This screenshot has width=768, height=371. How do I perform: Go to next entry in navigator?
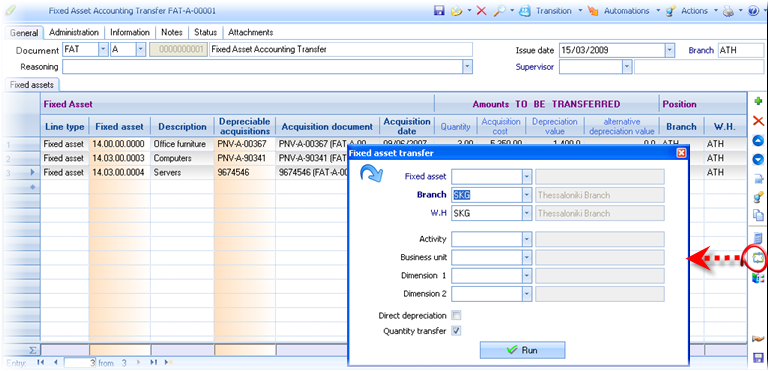pos(138,363)
